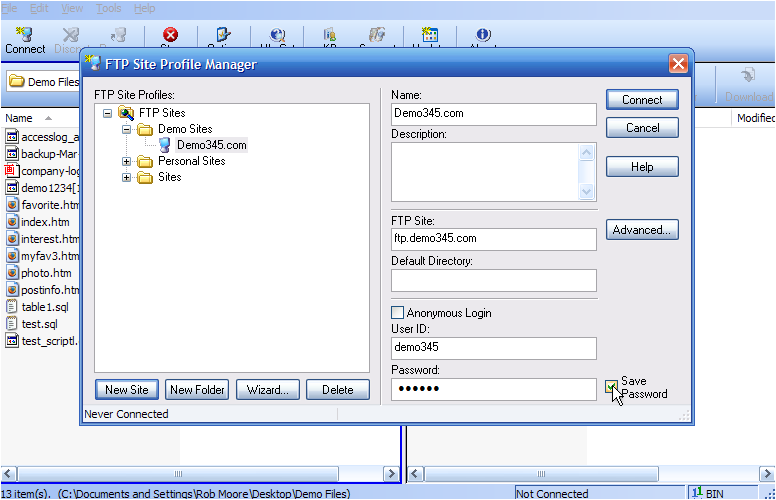The height and width of the screenshot is (500, 776).
Task: Expand the Sites folder node
Action: coord(127,177)
